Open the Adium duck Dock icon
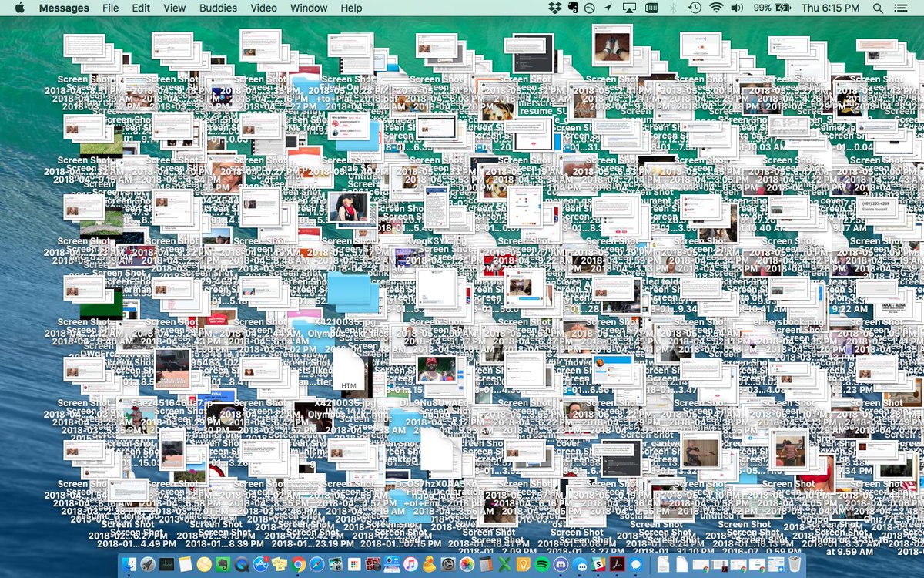 tap(429, 564)
